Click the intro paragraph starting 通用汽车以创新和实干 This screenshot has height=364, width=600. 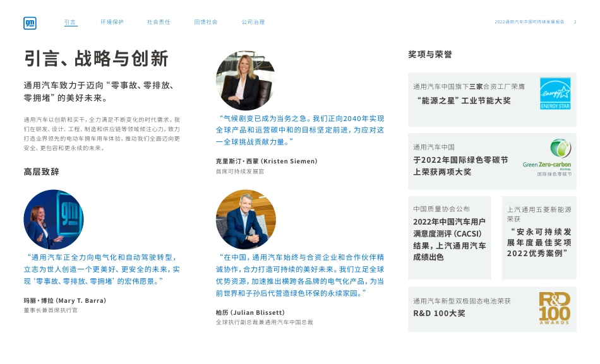point(102,134)
